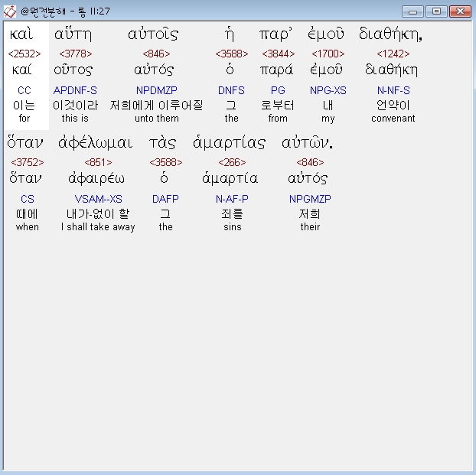Click parsing code DAFP

165,199
